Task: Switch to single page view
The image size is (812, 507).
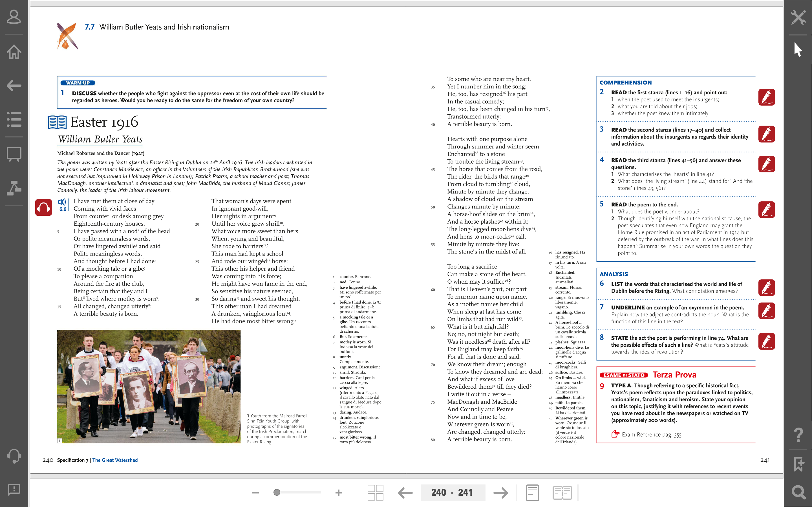Action: point(533,493)
